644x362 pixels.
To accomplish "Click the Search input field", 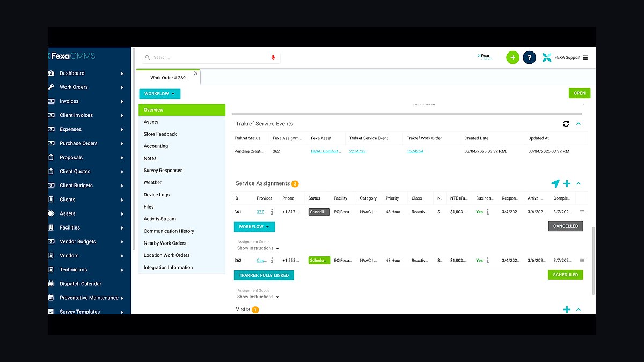I will (x=210, y=57).
